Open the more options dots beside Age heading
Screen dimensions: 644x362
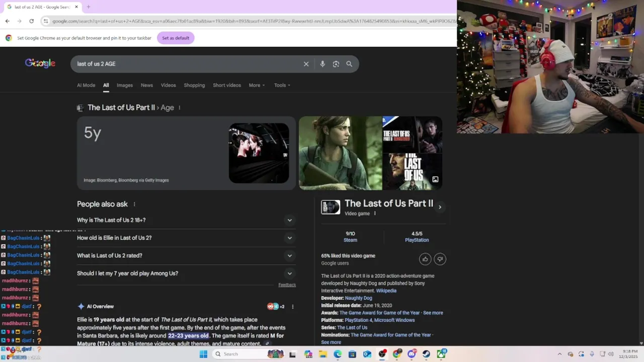point(179,108)
